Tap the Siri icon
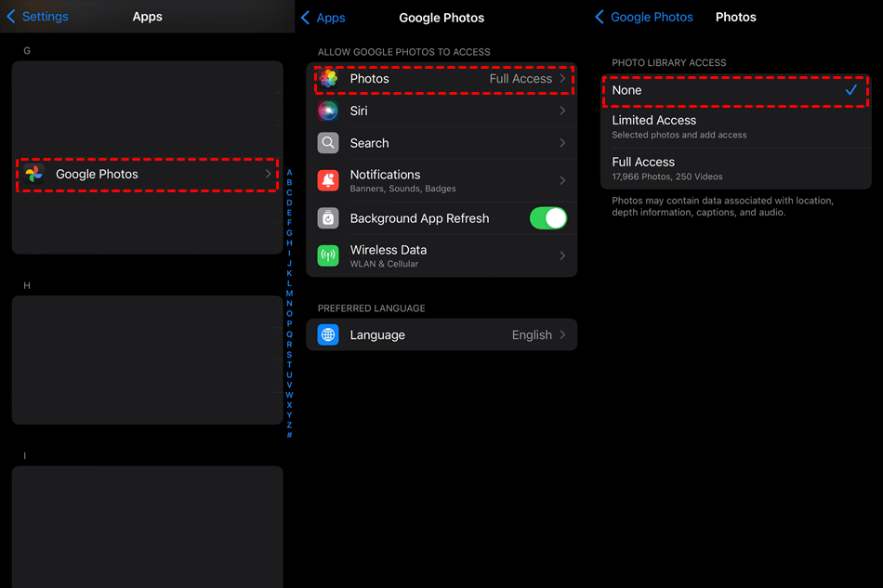Viewport: 883px width, 588px height. (x=328, y=111)
